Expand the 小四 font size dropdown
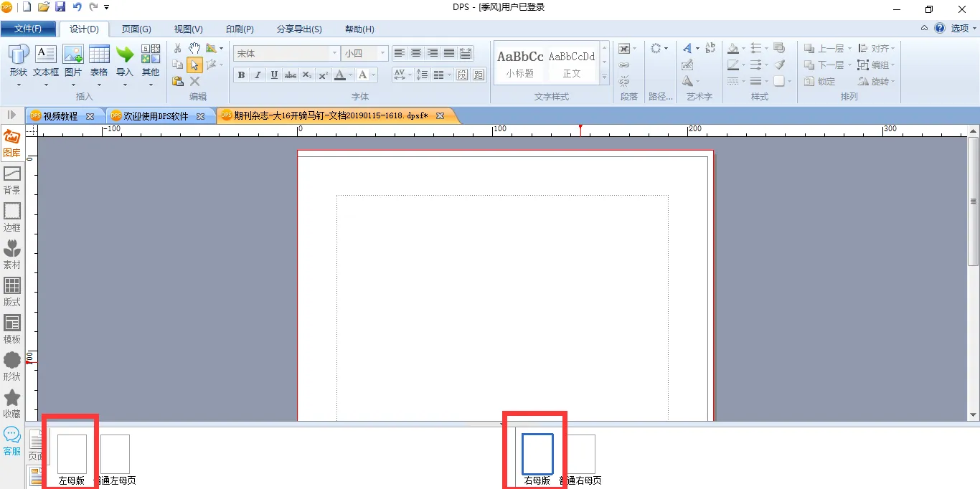The image size is (980, 489). click(383, 53)
